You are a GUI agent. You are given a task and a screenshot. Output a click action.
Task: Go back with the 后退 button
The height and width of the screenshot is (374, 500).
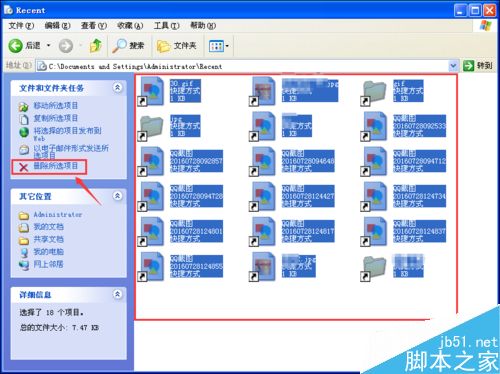coord(24,45)
